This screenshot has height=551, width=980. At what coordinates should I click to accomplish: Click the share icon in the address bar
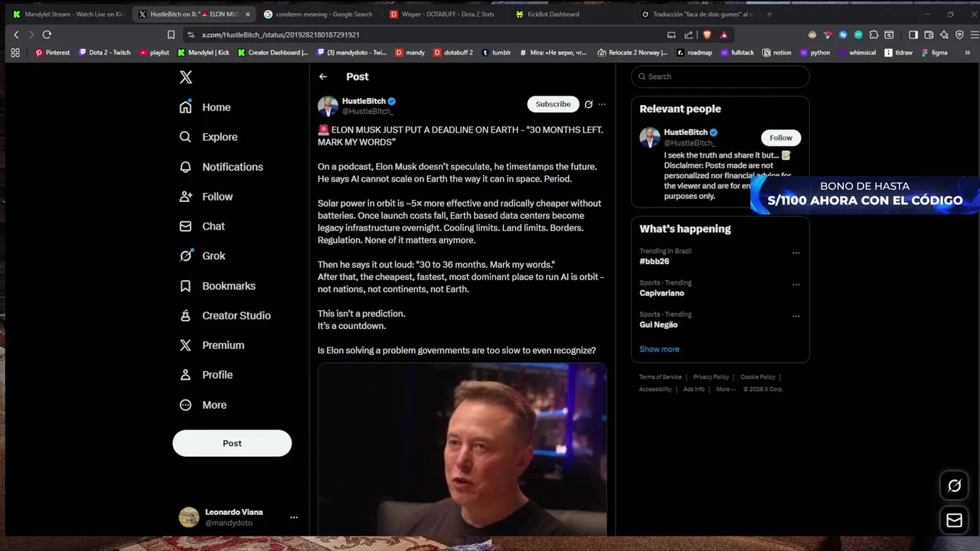pos(688,34)
